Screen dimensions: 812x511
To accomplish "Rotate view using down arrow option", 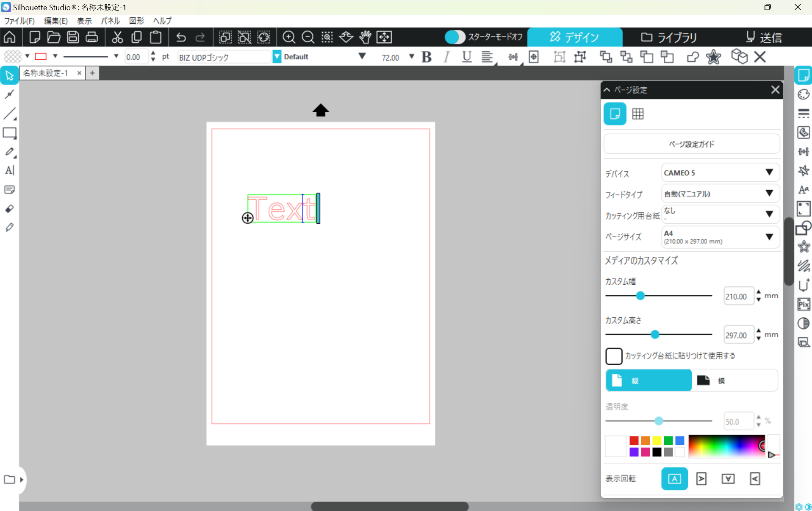I will pyautogui.click(x=728, y=479).
